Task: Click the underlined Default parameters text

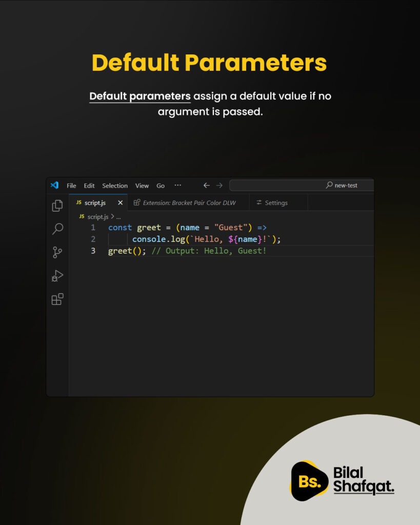Action: coord(140,96)
